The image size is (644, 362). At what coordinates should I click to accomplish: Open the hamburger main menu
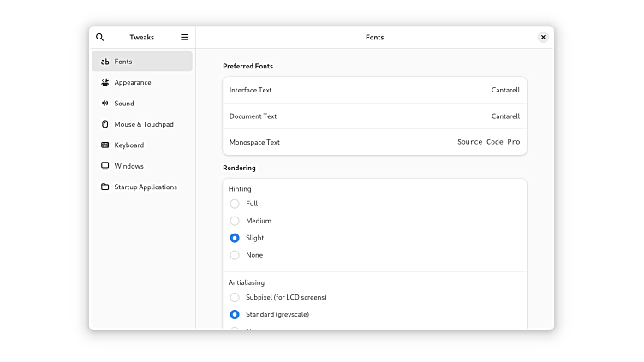tap(184, 38)
